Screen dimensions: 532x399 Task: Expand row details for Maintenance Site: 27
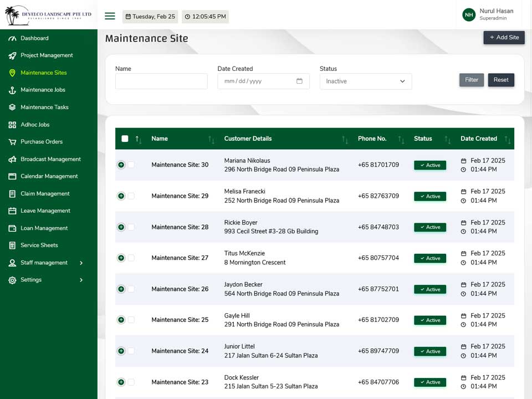[121, 258]
